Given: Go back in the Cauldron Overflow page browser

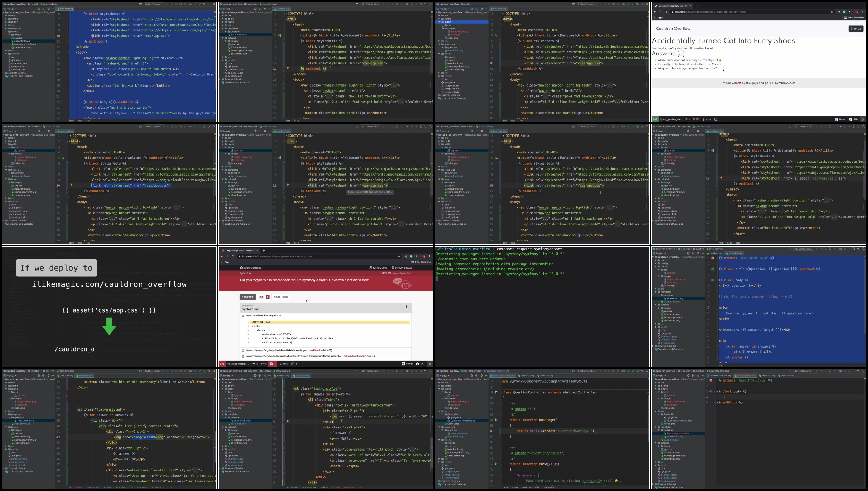Looking at the screenshot, I should (x=655, y=12).
